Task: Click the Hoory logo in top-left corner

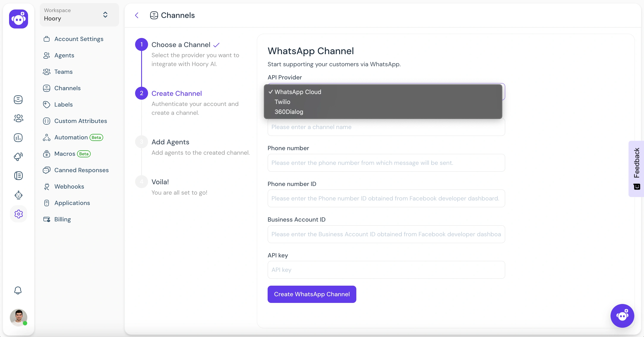Action: point(19,19)
